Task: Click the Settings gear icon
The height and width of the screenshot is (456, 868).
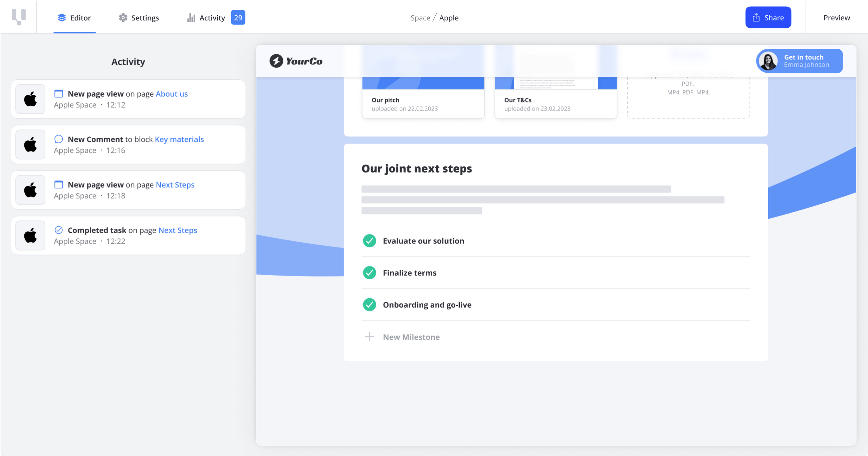Action: (123, 17)
